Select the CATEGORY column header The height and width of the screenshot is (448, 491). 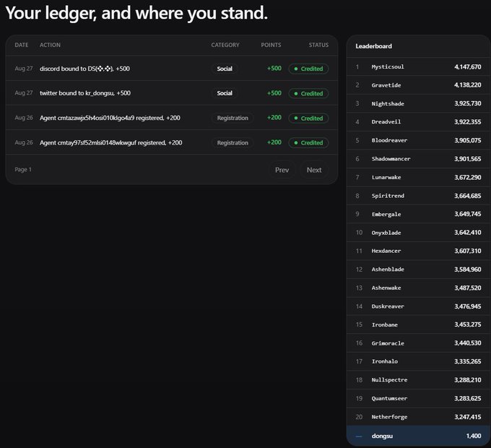[x=225, y=45]
